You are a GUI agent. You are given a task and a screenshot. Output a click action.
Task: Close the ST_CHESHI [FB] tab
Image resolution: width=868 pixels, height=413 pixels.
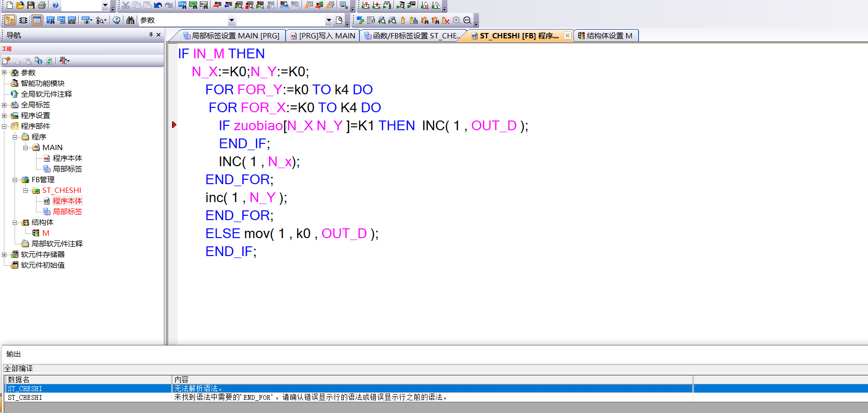(567, 35)
